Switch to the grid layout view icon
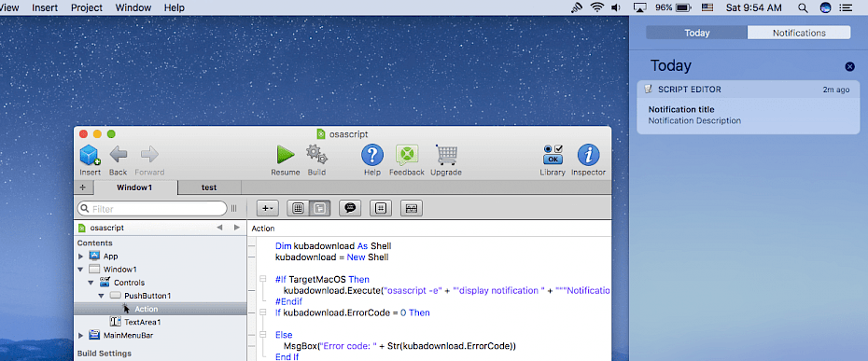This screenshot has height=361, width=868. coord(298,208)
